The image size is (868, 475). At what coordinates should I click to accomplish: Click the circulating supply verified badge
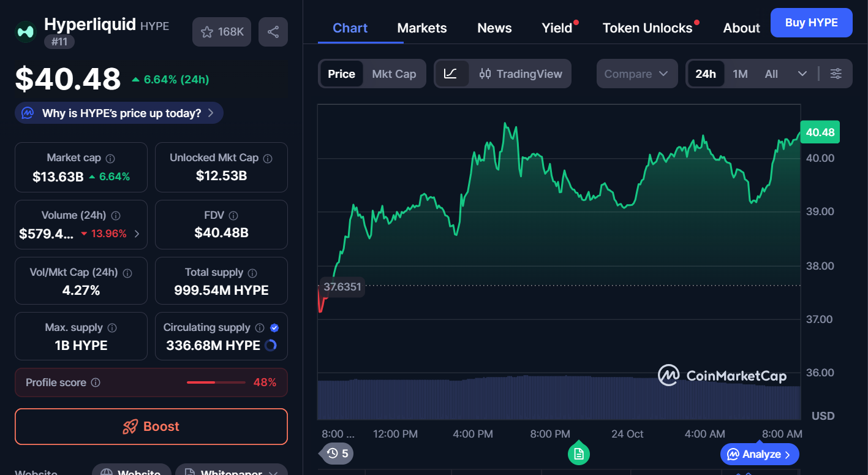point(274,328)
